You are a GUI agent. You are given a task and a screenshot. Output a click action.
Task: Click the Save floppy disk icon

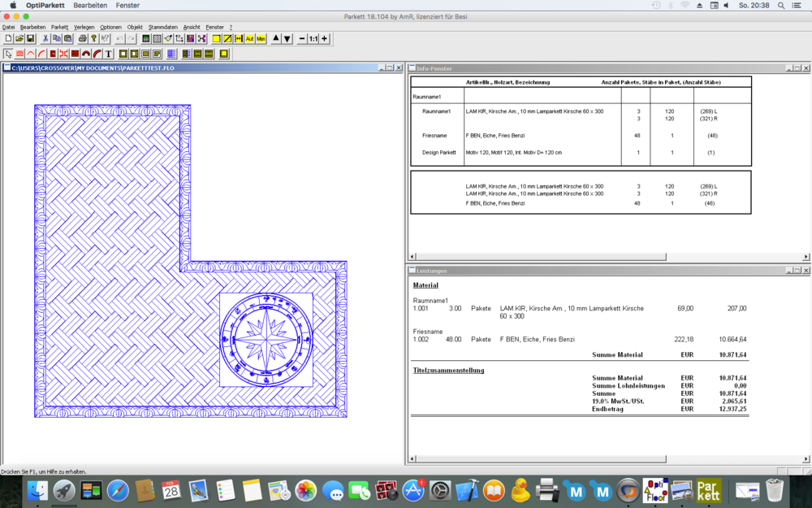tap(31, 39)
